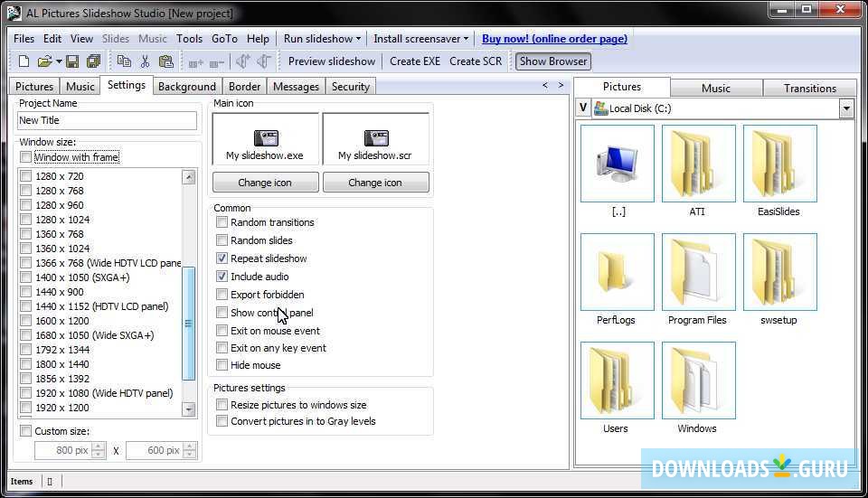Screen dimensions: 868x498
Task: Increase the custom width 800 pix spinner
Action: click(98, 446)
